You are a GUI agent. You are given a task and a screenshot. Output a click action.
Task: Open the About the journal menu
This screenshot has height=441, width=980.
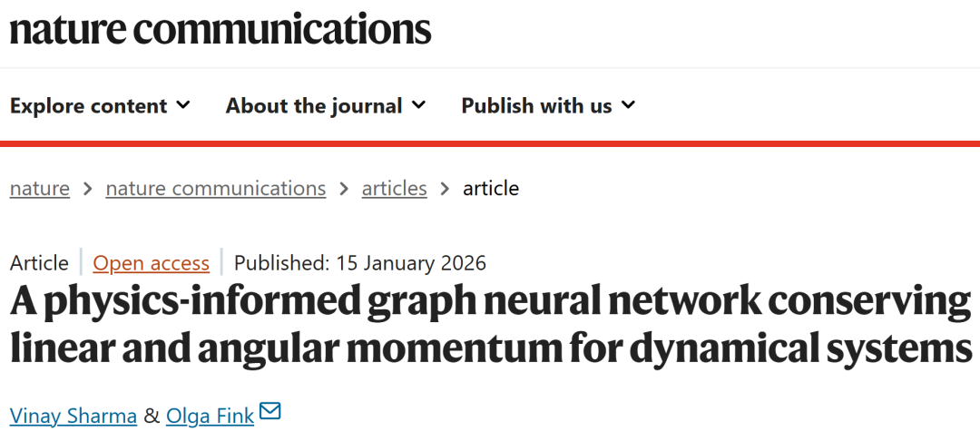314,106
